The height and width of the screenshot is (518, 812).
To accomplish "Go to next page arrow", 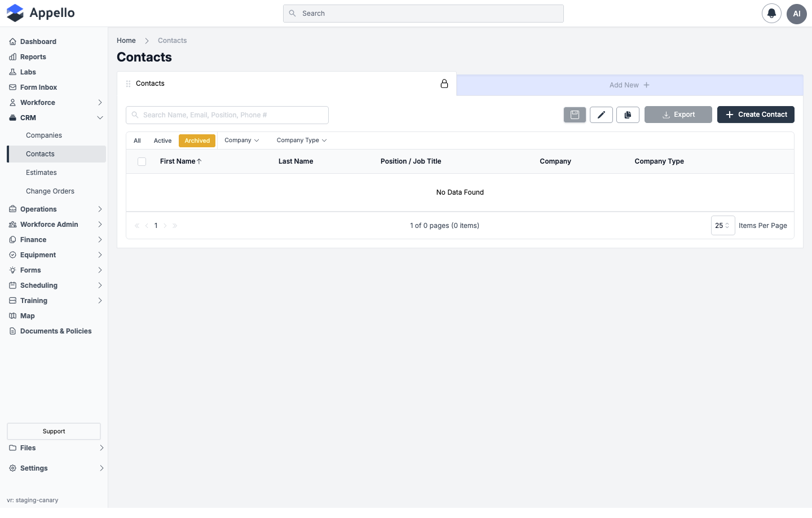I will pos(165,226).
